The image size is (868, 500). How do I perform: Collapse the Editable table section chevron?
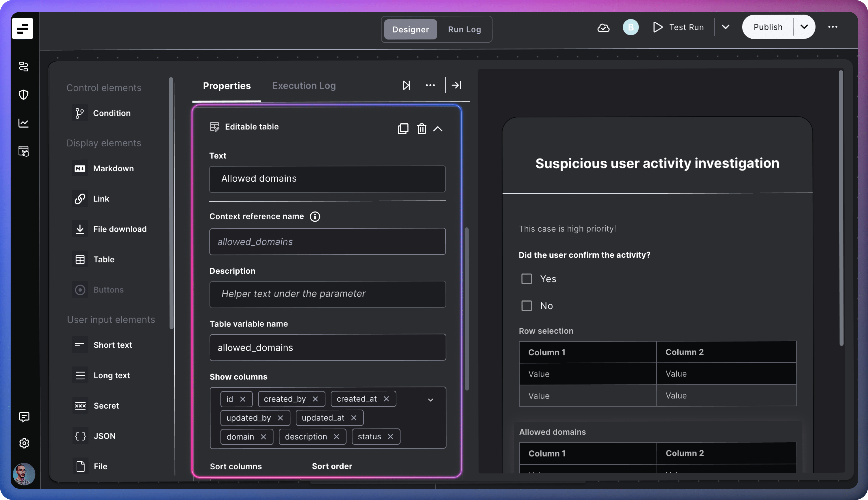click(438, 129)
